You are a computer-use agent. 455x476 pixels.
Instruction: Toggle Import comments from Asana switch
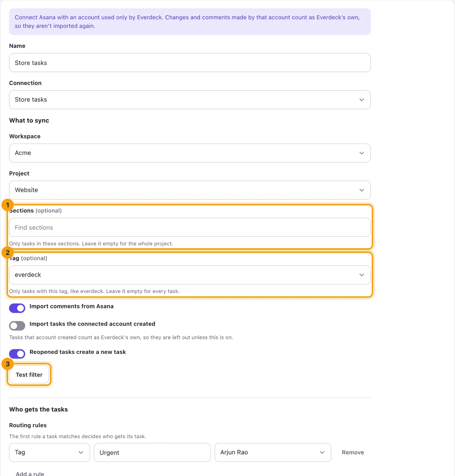click(17, 308)
